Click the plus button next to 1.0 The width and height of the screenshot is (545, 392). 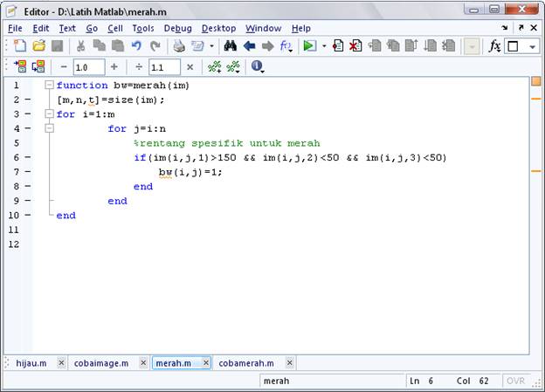(x=114, y=66)
